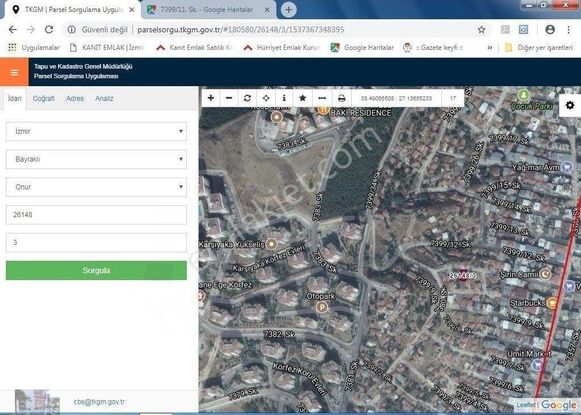The height and width of the screenshot is (415, 581).
Task: Open KANIT EMLAK İzmir bookmark
Action: (107, 47)
